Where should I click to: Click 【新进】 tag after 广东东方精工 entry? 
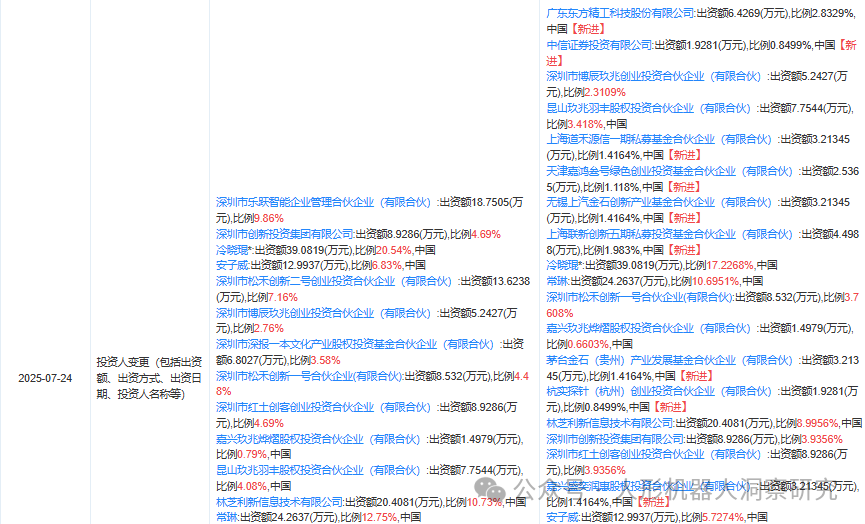(x=588, y=29)
